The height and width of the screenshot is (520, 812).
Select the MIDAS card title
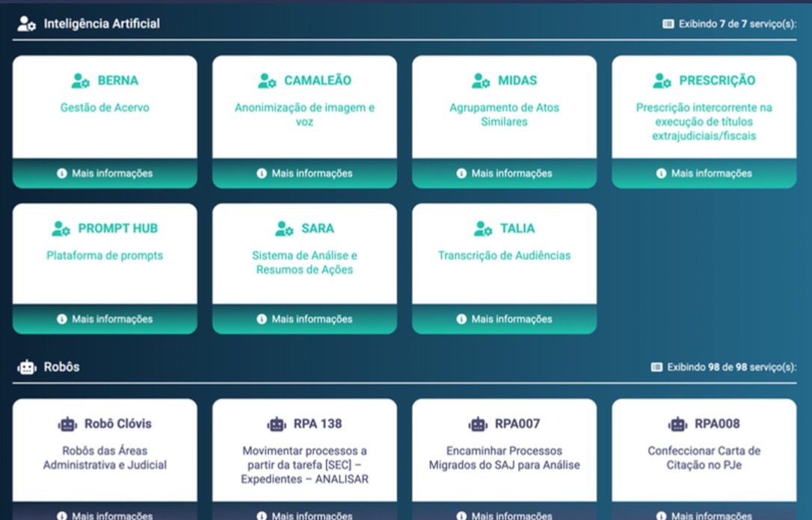tap(517, 81)
